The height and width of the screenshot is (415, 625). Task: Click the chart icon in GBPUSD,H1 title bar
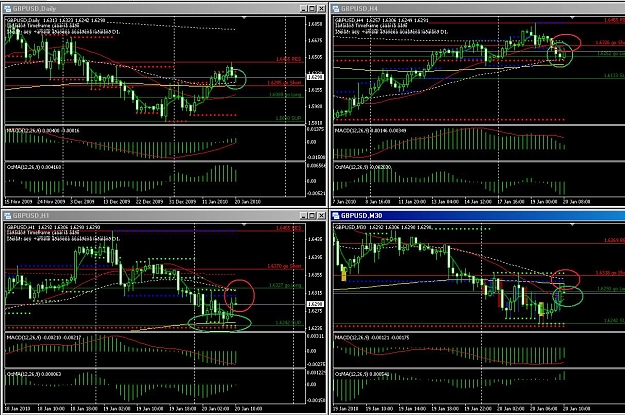click(7, 216)
